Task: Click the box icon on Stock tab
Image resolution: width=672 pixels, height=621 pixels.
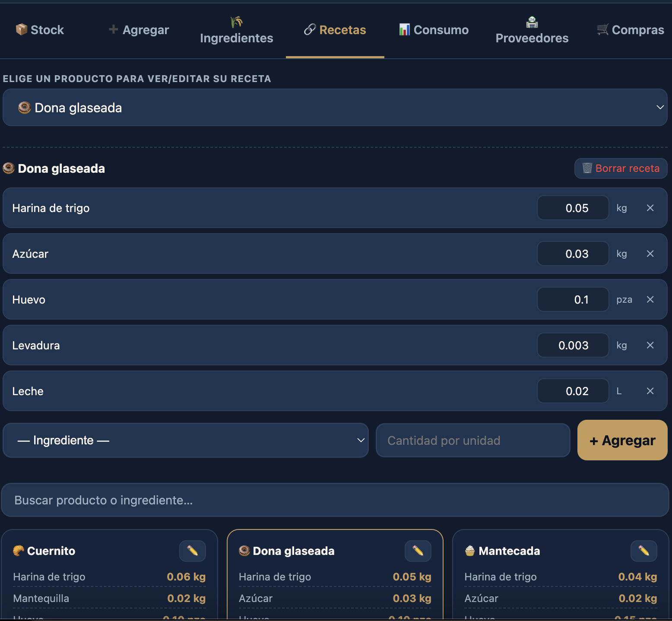Action: (21, 29)
